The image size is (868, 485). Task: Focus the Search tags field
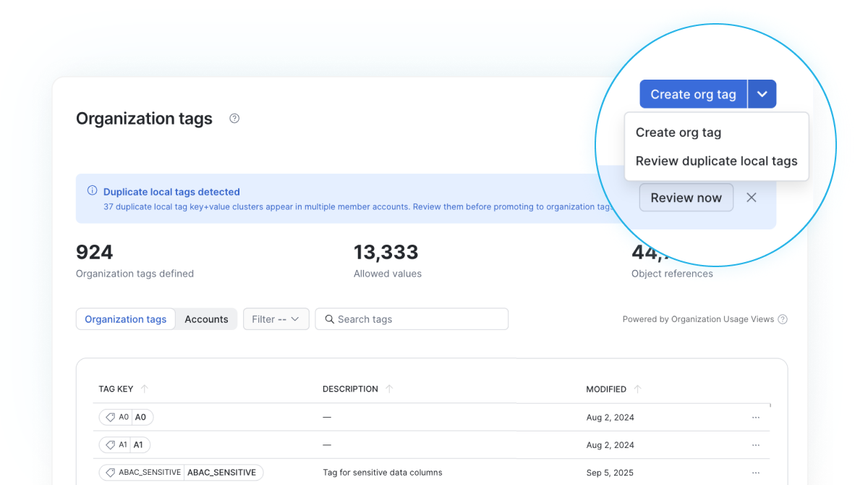click(x=412, y=319)
